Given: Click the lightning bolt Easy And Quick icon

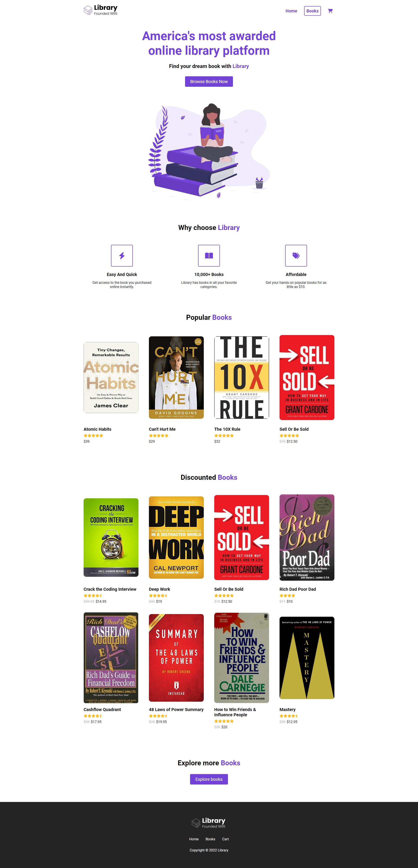Looking at the screenshot, I should (x=122, y=255).
